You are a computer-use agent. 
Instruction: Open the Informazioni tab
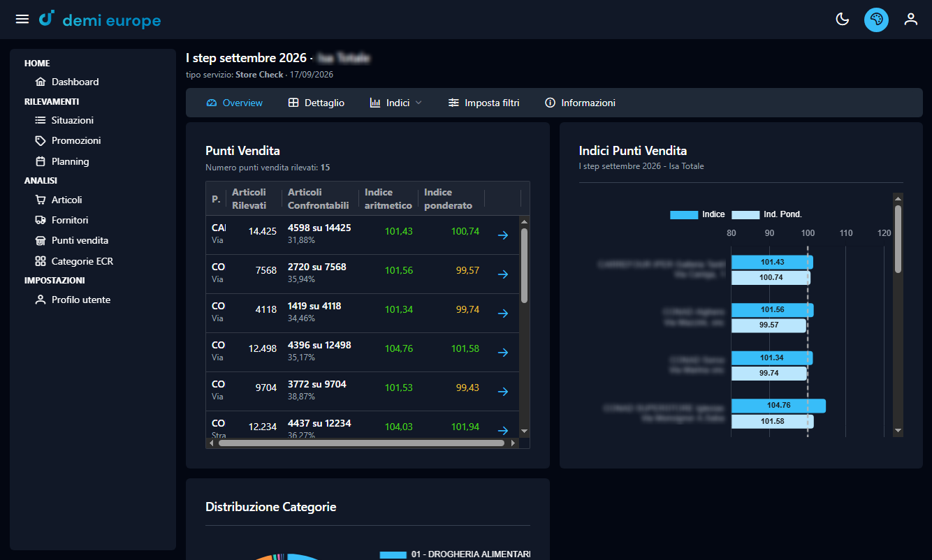coord(581,103)
